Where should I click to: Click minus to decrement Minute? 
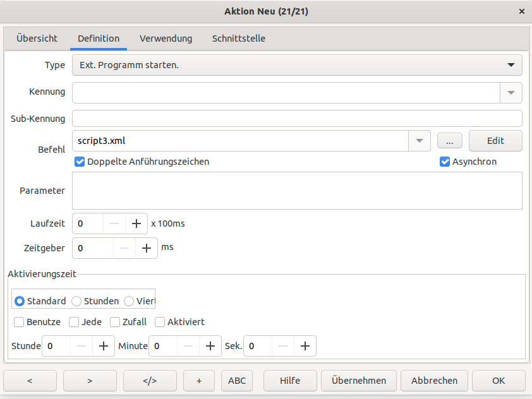189,346
